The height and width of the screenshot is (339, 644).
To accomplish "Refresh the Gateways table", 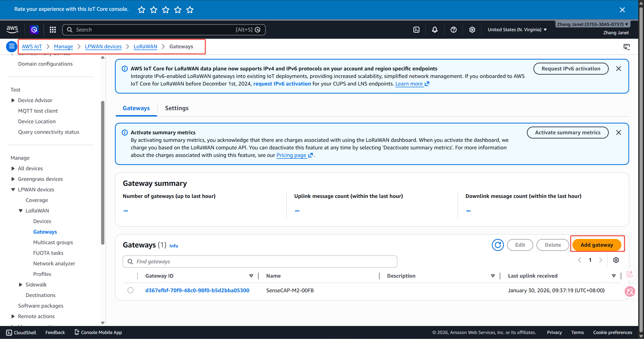I will click(x=498, y=245).
